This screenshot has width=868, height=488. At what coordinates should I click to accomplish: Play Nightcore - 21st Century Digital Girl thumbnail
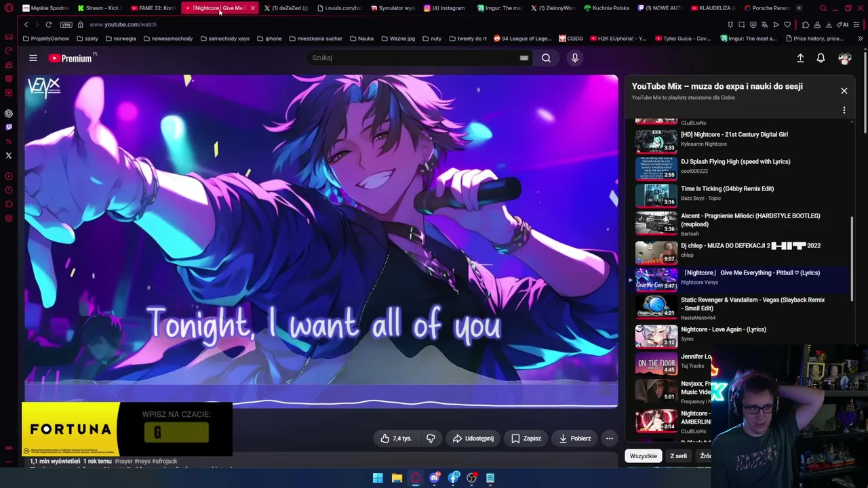pos(656,140)
